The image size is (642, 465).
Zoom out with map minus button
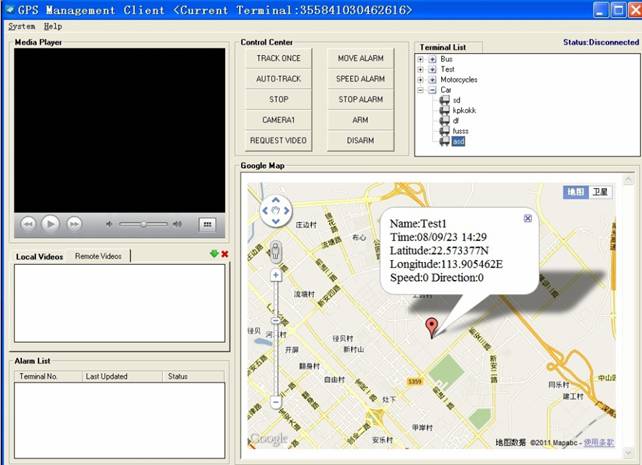point(276,402)
